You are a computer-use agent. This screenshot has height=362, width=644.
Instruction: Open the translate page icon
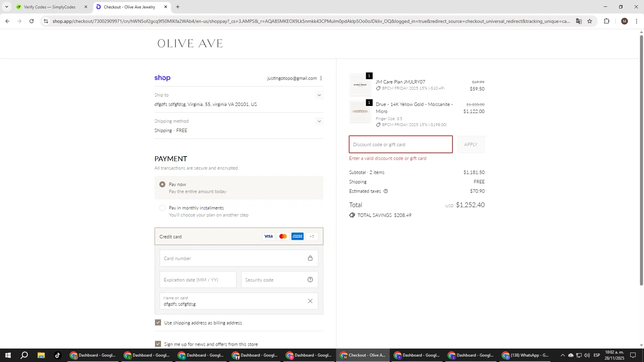point(579,21)
